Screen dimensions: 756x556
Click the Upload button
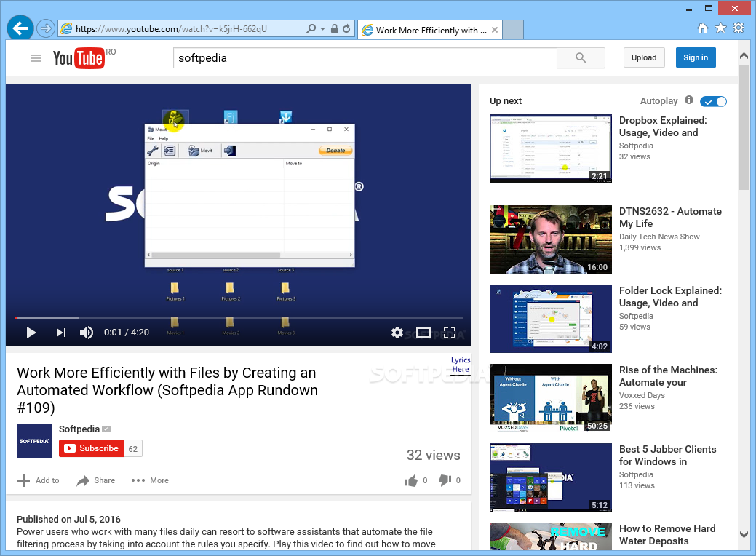(644, 57)
